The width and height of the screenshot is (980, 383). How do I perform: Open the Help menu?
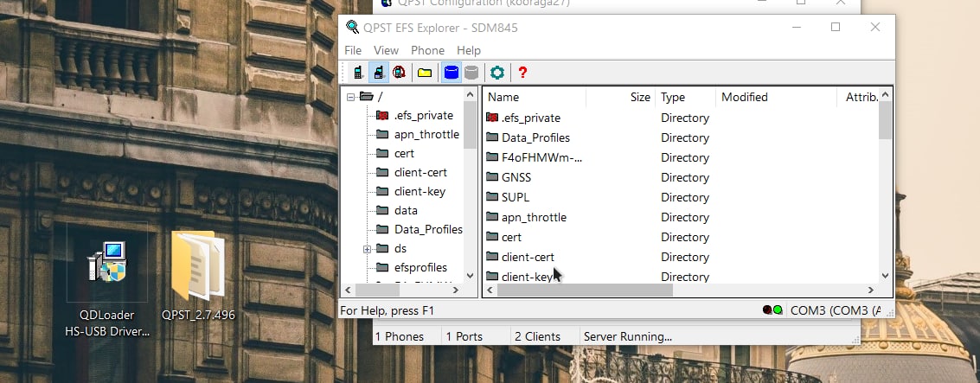coord(469,51)
